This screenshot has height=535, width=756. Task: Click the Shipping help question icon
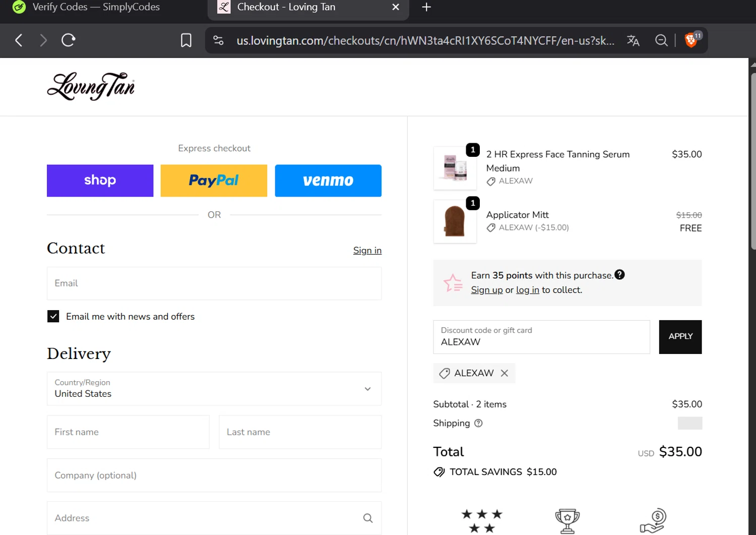(x=478, y=423)
